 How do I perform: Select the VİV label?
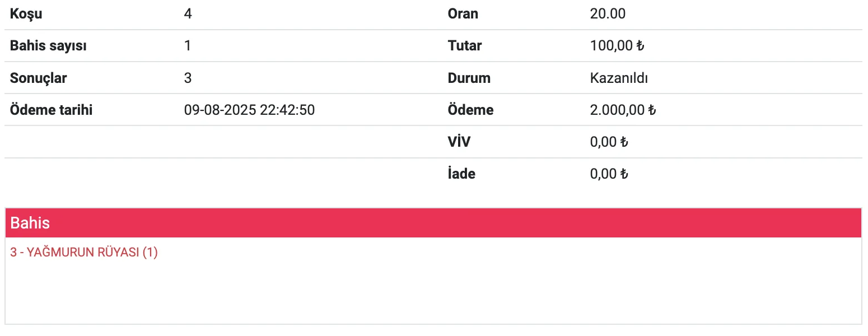tap(459, 142)
